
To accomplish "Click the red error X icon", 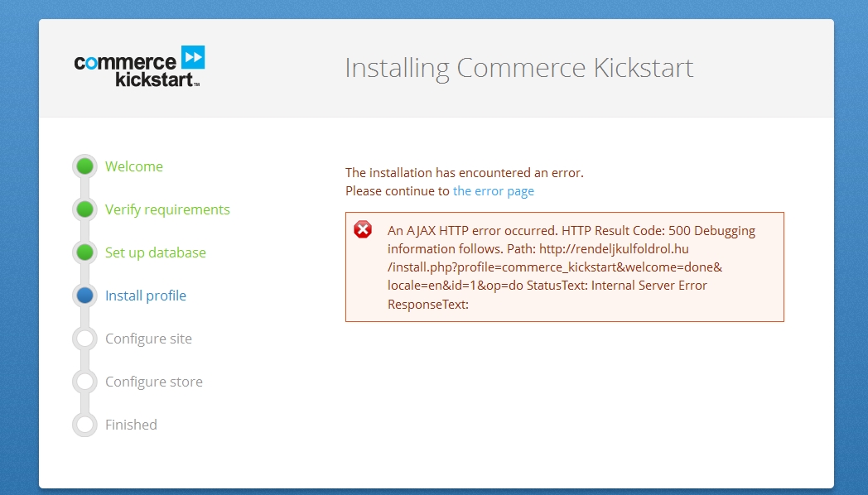I will (x=363, y=229).
